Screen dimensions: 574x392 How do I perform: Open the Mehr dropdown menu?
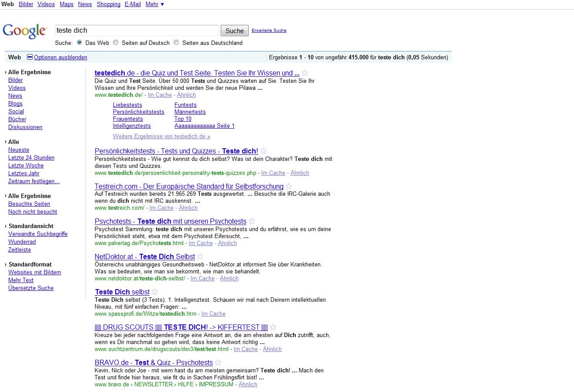click(x=155, y=4)
